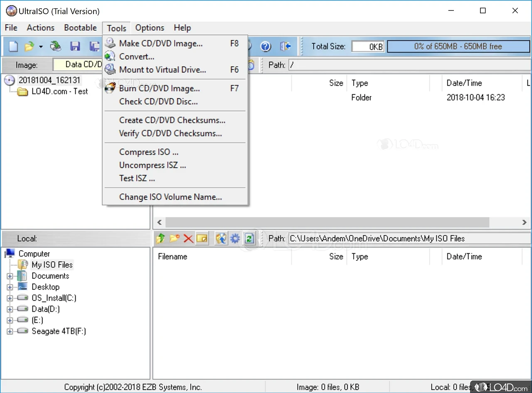The height and width of the screenshot is (393, 532).
Task: Click the red X delete icon
Action: click(x=188, y=238)
